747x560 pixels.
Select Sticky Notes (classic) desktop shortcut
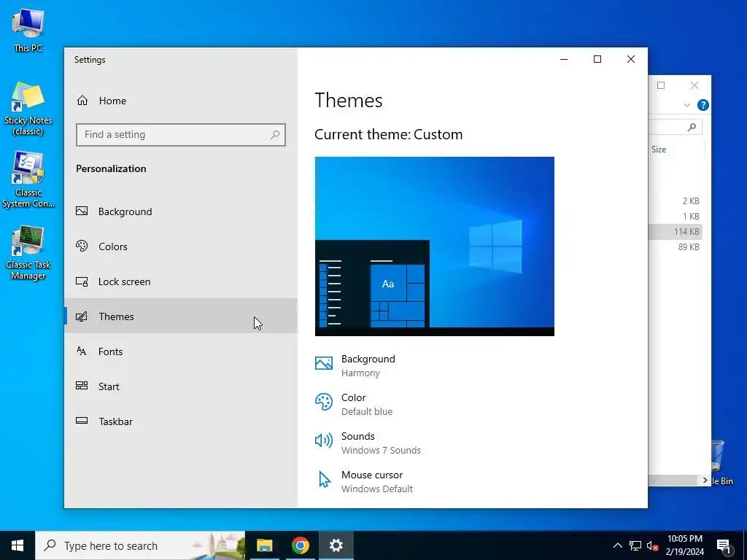point(28,108)
